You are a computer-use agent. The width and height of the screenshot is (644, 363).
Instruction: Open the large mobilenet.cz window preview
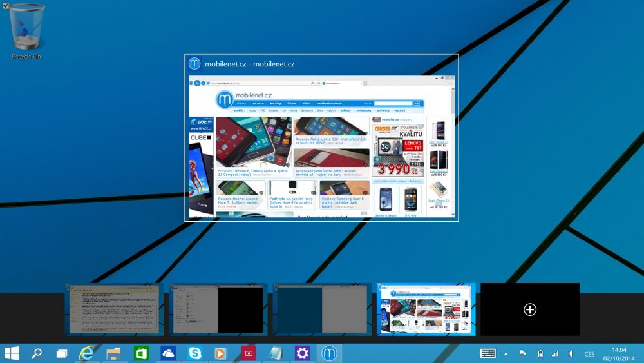tap(321, 146)
